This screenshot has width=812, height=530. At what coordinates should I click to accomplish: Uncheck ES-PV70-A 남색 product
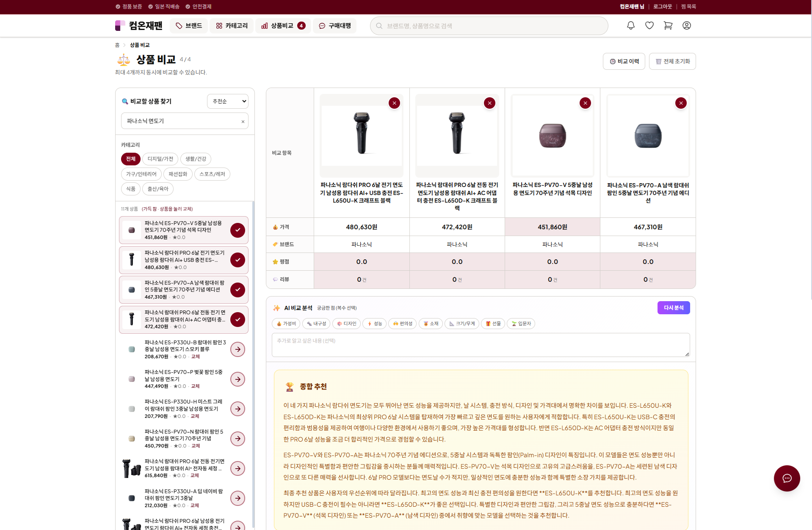[x=238, y=290]
